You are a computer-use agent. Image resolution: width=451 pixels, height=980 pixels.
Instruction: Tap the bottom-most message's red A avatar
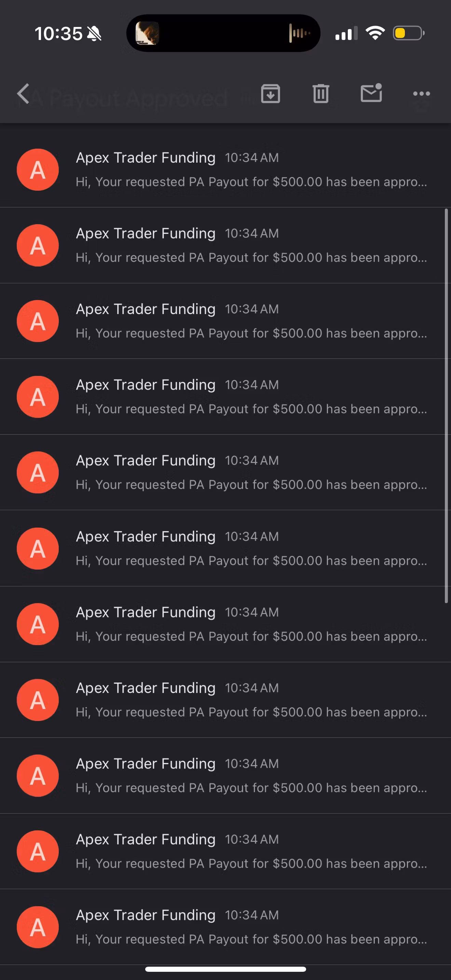point(38,927)
